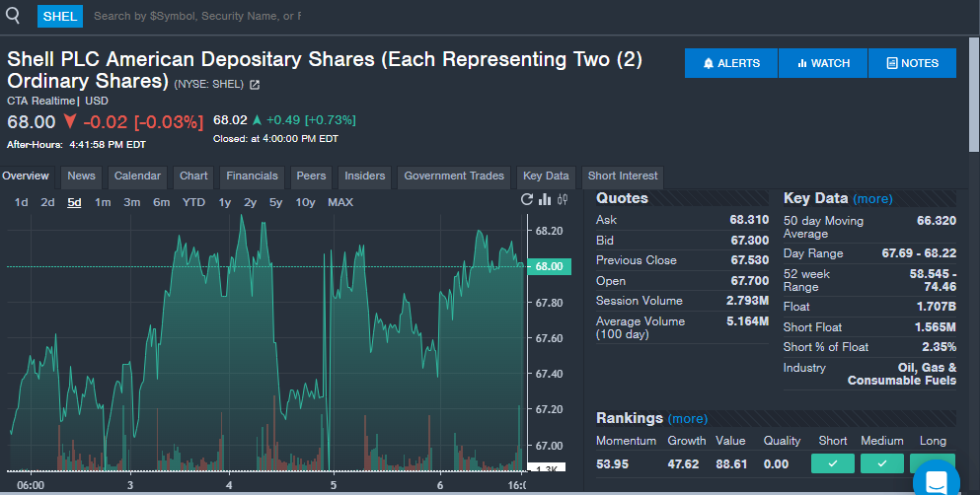Image resolution: width=980 pixels, height=495 pixels.
Task: Open the Calendar tab
Action: 137,177
